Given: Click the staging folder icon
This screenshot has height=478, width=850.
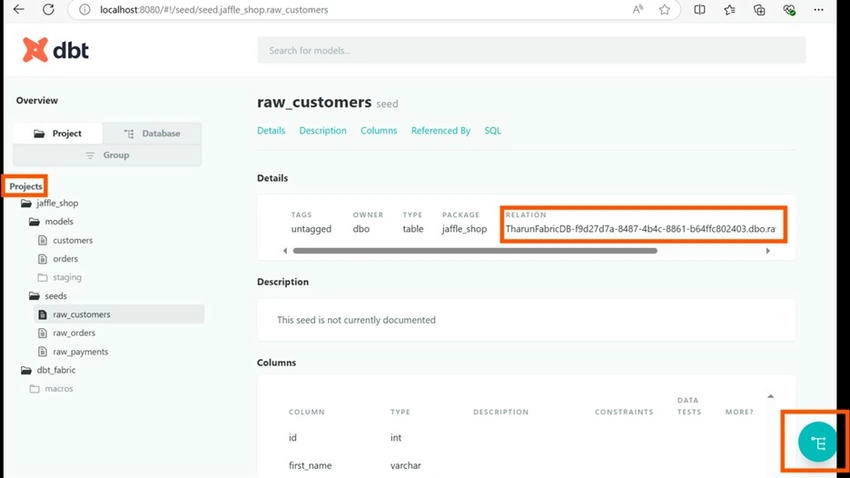Looking at the screenshot, I should 42,277.
